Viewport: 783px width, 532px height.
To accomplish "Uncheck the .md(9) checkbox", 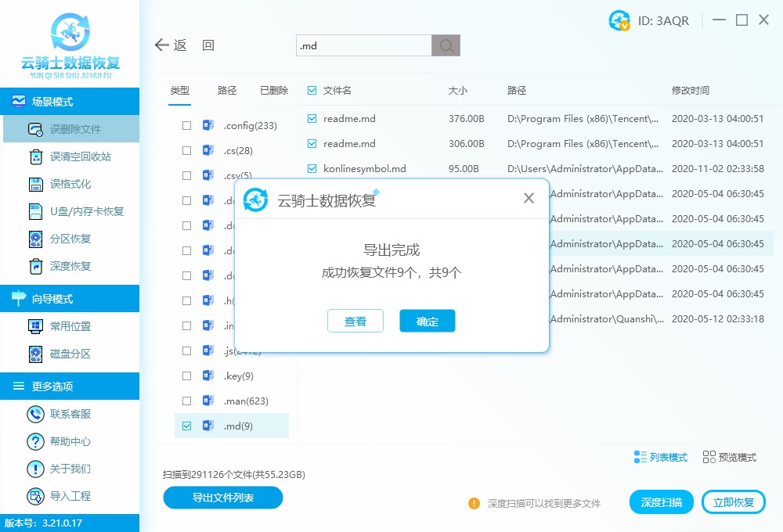I will coord(187,426).
